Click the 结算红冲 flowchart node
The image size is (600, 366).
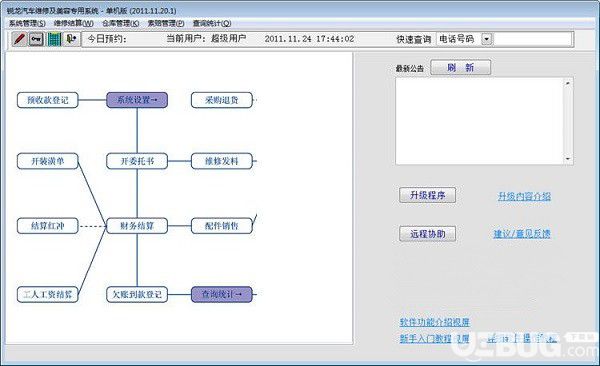point(48,226)
